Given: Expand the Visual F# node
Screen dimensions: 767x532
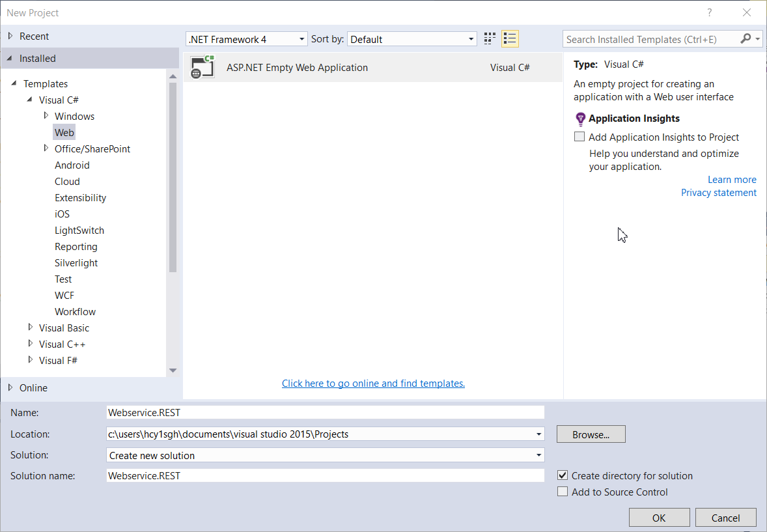Looking at the screenshot, I should click(x=31, y=359).
